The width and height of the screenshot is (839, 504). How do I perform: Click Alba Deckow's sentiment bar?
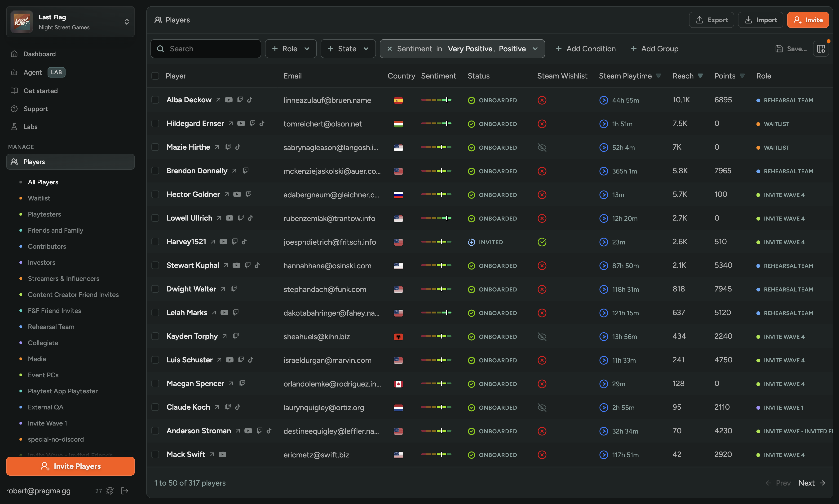(x=436, y=100)
